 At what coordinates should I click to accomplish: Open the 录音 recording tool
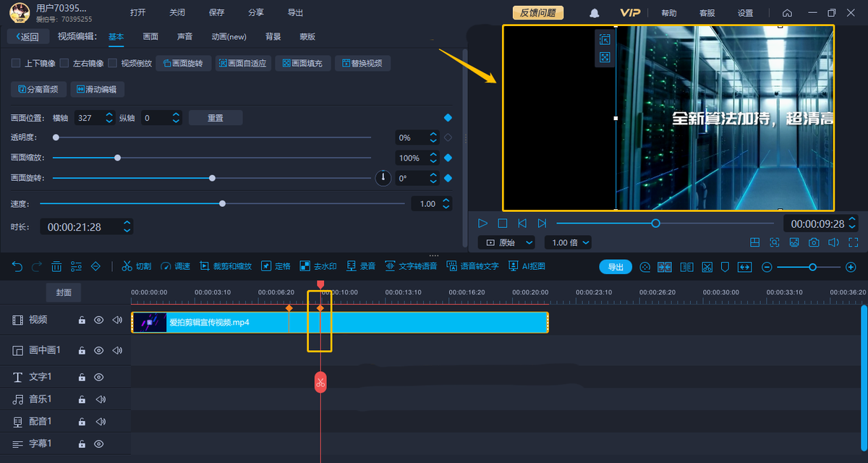[361, 266]
